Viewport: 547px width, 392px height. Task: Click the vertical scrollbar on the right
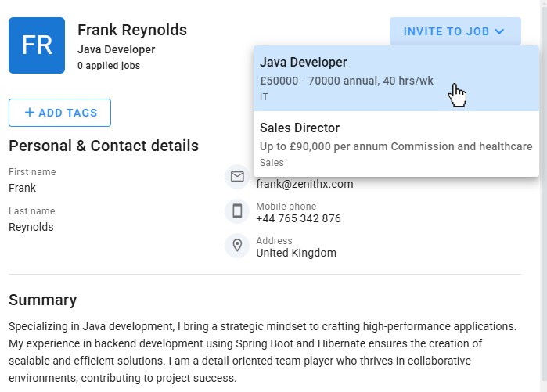[544, 196]
